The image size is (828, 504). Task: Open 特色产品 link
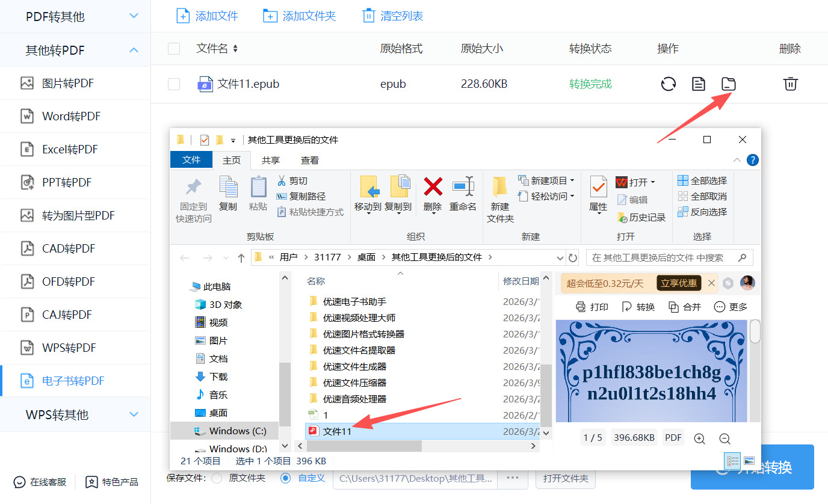tap(112, 482)
